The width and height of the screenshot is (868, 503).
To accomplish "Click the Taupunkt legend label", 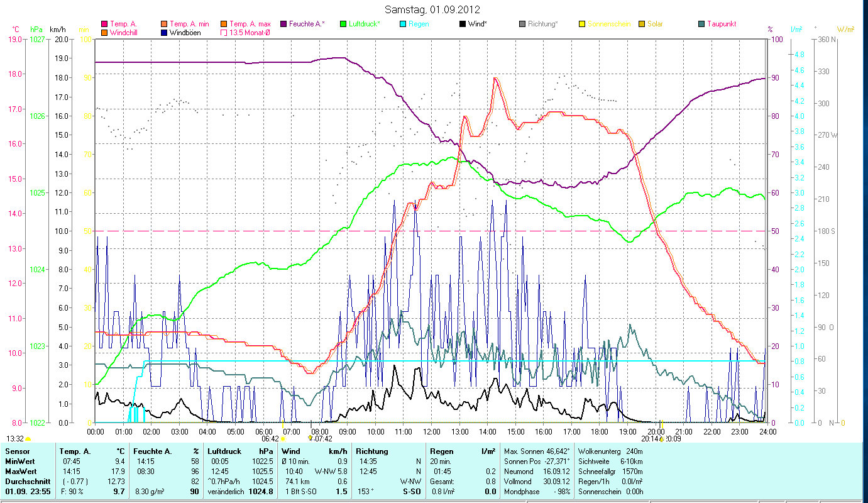I will pos(722,24).
